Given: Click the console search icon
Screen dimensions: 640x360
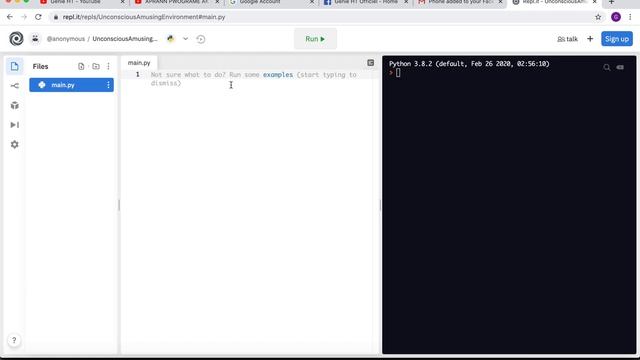Looking at the screenshot, I should click(607, 67).
